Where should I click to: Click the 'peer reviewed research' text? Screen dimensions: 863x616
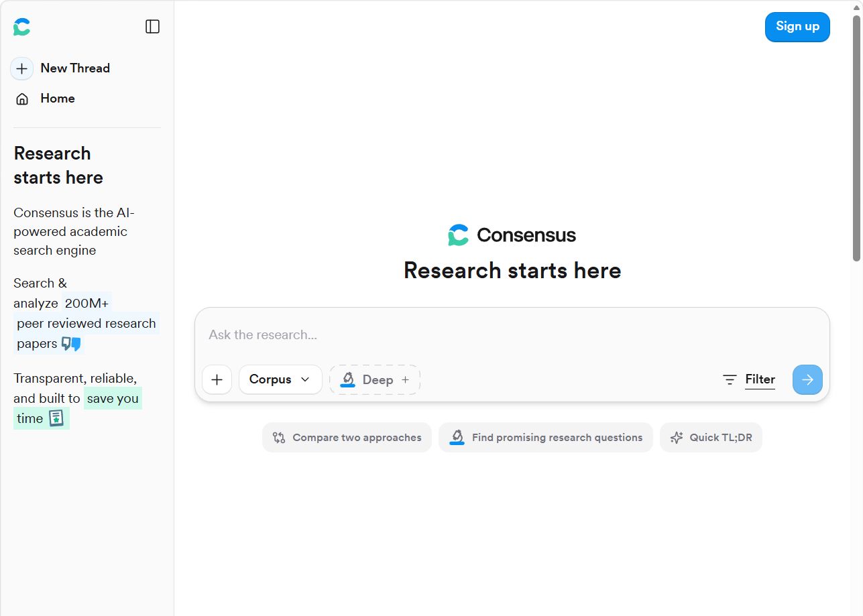87,323
